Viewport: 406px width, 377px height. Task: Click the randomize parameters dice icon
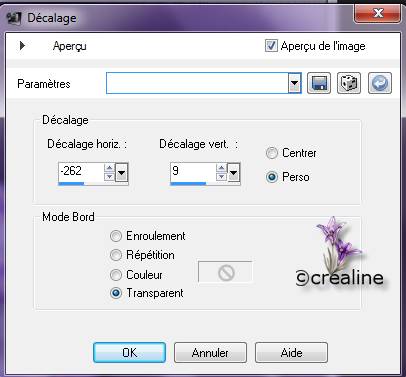349,83
